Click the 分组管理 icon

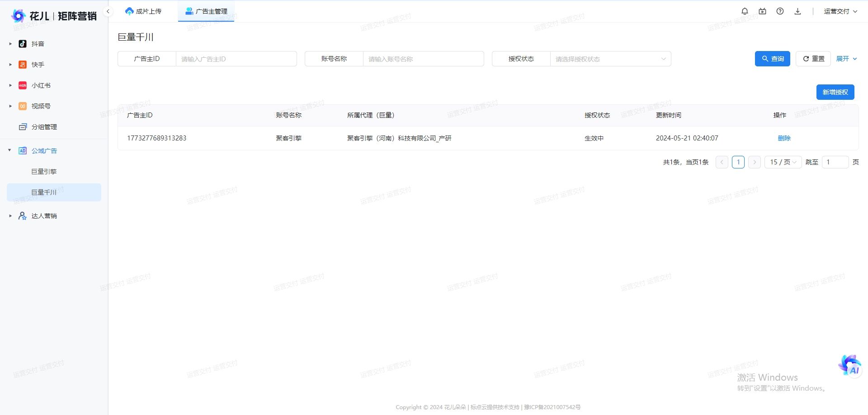(23, 127)
